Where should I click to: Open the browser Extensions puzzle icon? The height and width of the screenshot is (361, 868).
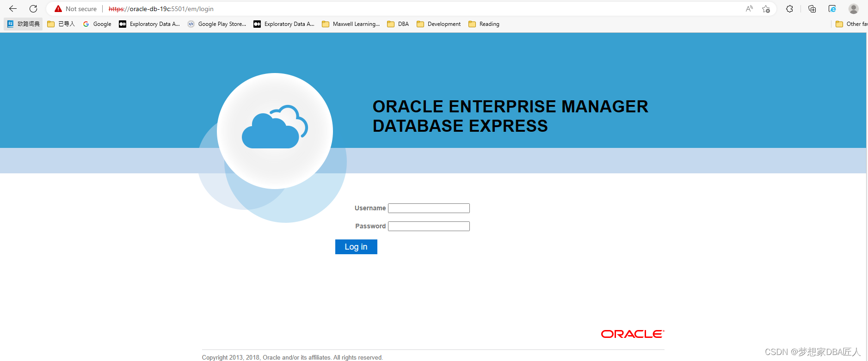coord(789,9)
